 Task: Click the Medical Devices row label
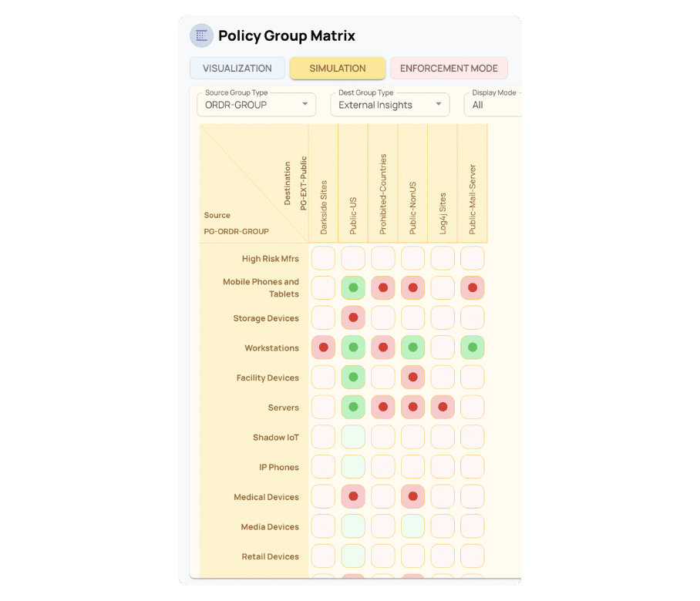(266, 497)
